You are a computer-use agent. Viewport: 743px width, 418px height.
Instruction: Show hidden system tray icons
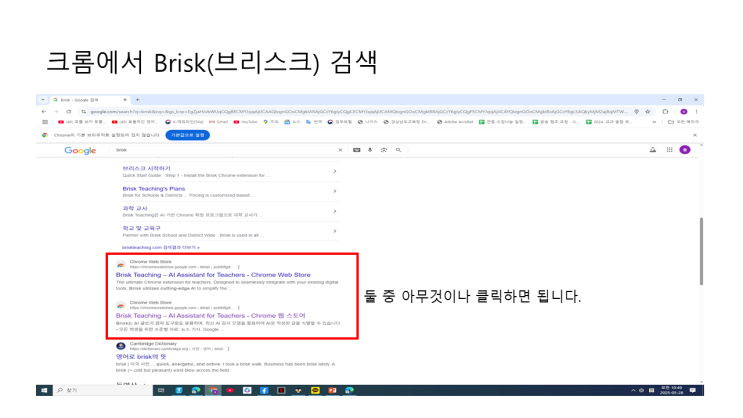click(x=633, y=391)
